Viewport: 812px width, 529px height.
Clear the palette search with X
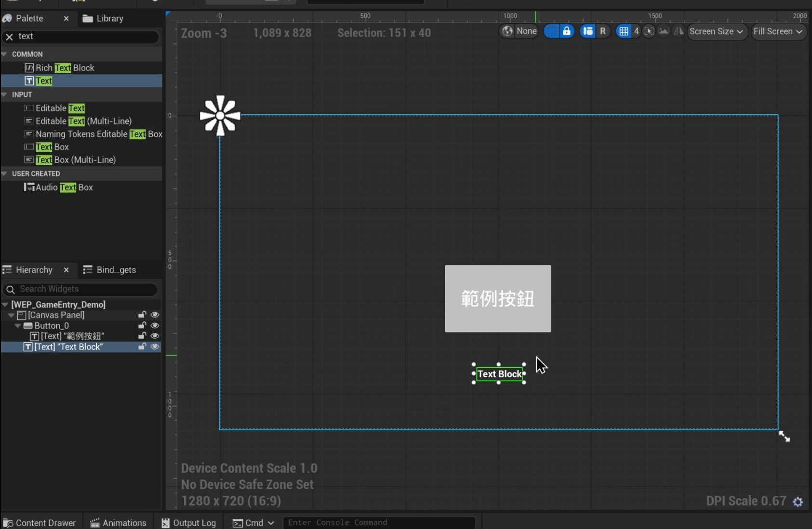[x=9, y=37]
